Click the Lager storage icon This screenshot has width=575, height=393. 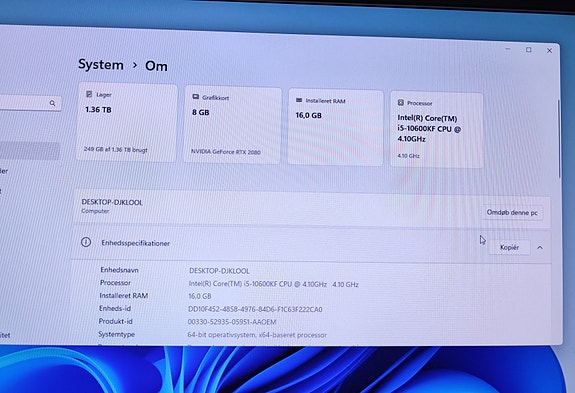pyautogui.click(x=89, y=94)
